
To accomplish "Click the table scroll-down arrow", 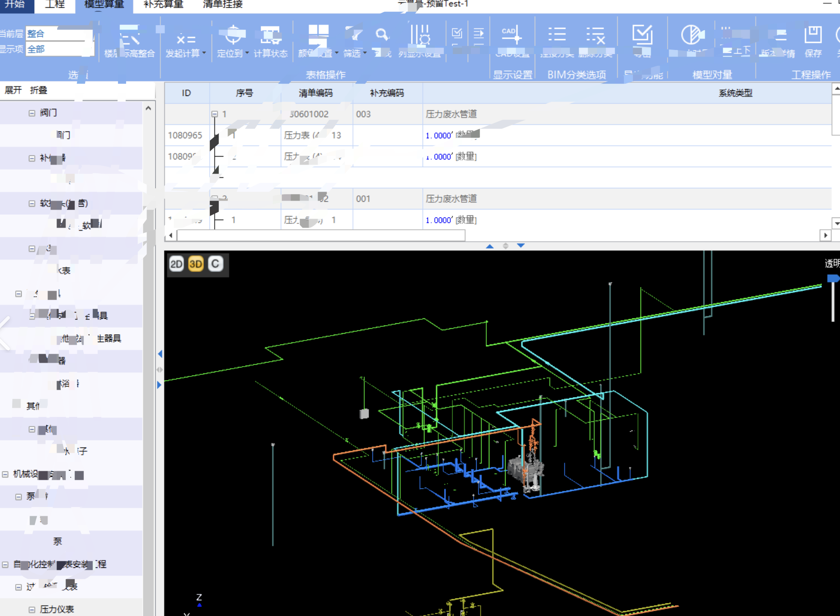I will point(836,223).
